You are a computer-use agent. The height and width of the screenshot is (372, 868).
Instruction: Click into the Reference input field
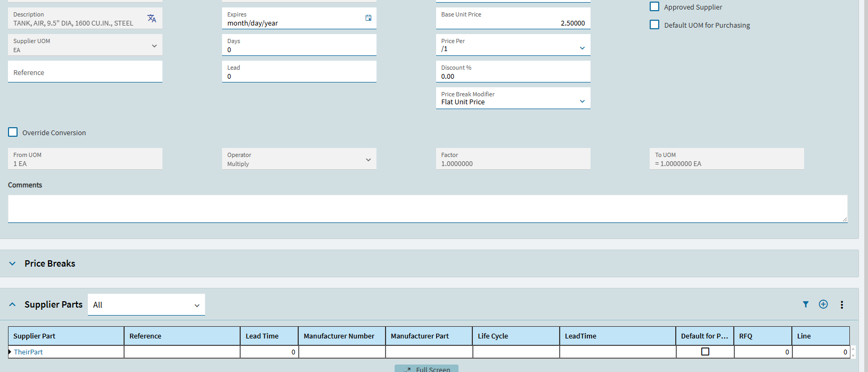click(x=85, y=72)
